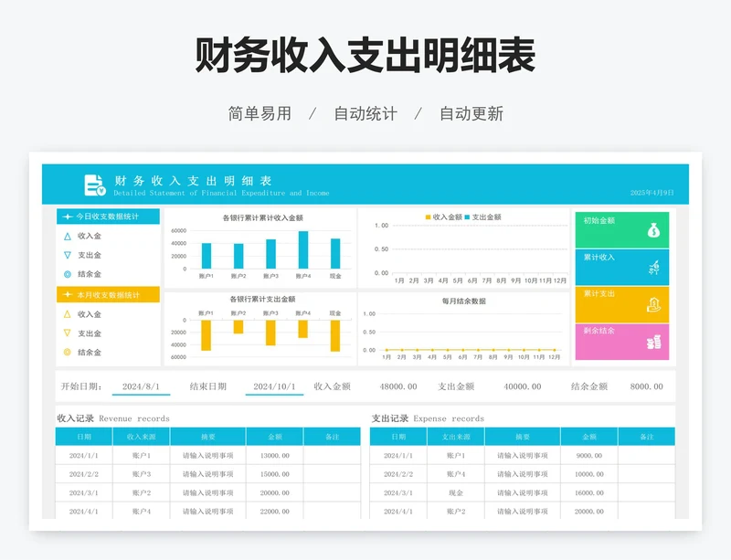Click the 金额 header in expense records table
Viewport: 731px width, 560px height.
589,437
